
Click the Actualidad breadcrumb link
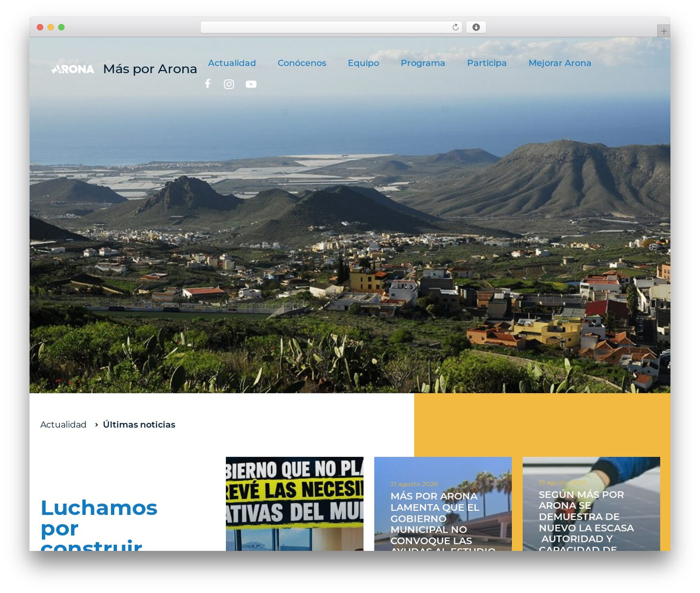[63, 425]
